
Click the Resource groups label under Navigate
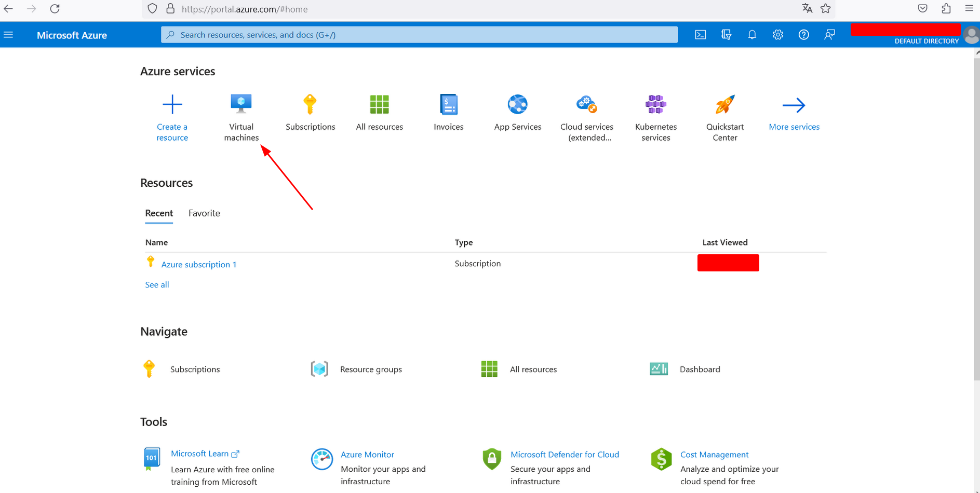[x=371, y=369]
